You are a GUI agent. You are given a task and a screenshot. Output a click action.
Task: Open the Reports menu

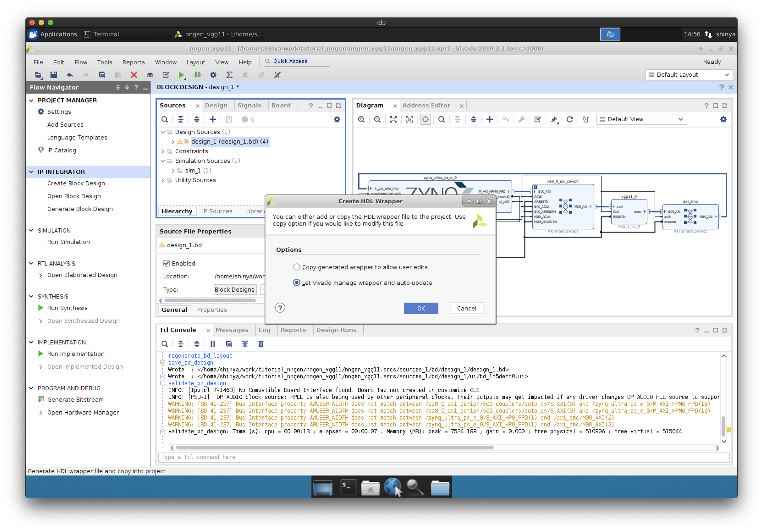(133, 62)
